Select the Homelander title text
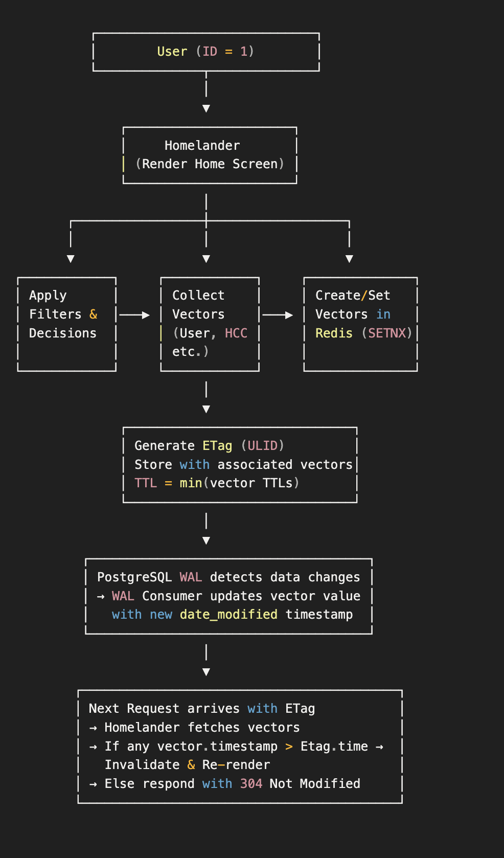 pos(202,146)
